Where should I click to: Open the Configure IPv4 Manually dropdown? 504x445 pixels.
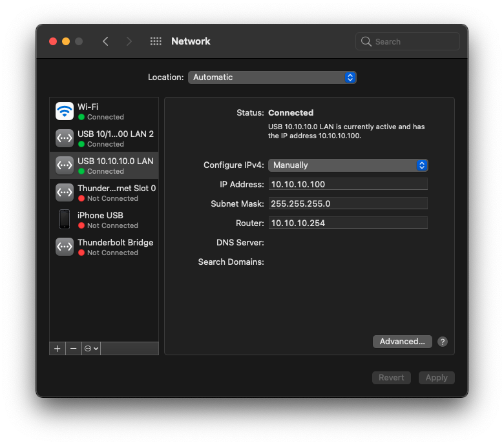[x=348, y=165]
